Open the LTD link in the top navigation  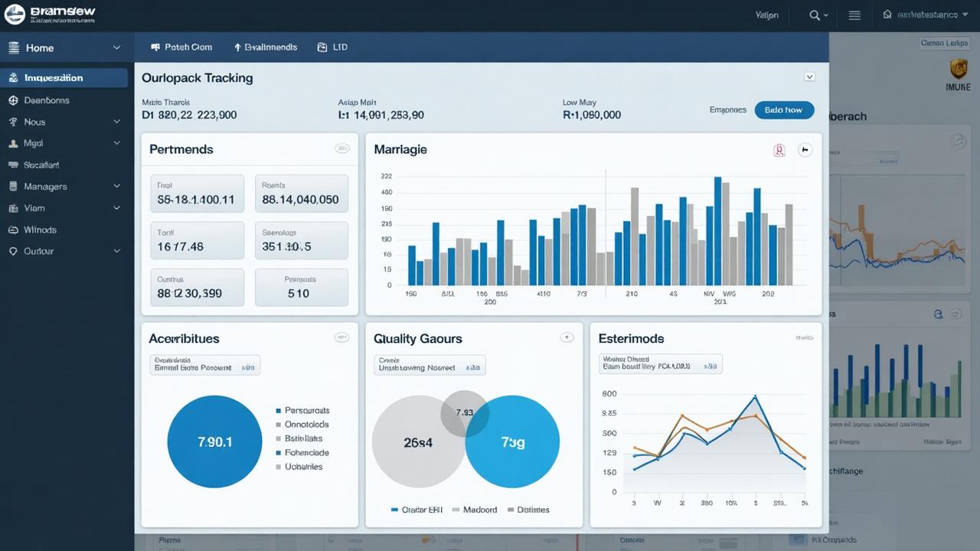(333, 47)
